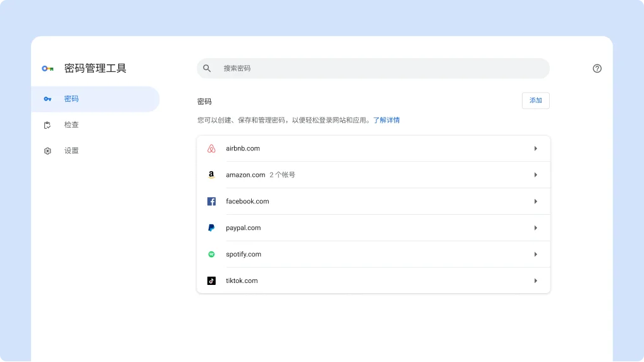The height and width of the screenshot is (362, 644).
Task: Click the 密码 section heading
Action: pos(204,102)
